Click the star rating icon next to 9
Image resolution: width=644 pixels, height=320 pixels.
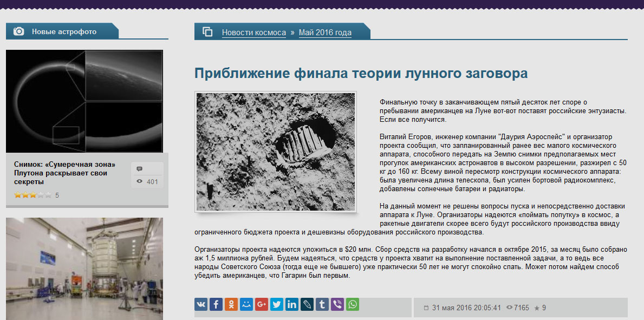pos(537,308)
